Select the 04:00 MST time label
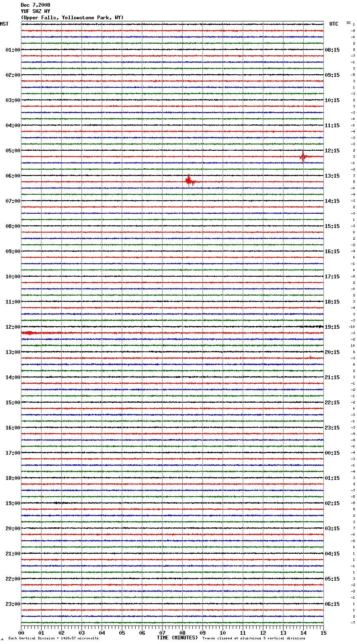This screenshot has width=357, height=644. pos(13,126)
